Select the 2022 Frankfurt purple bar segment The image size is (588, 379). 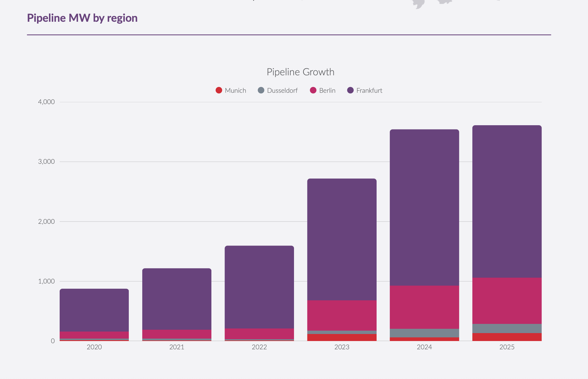(x=259, y=287)
